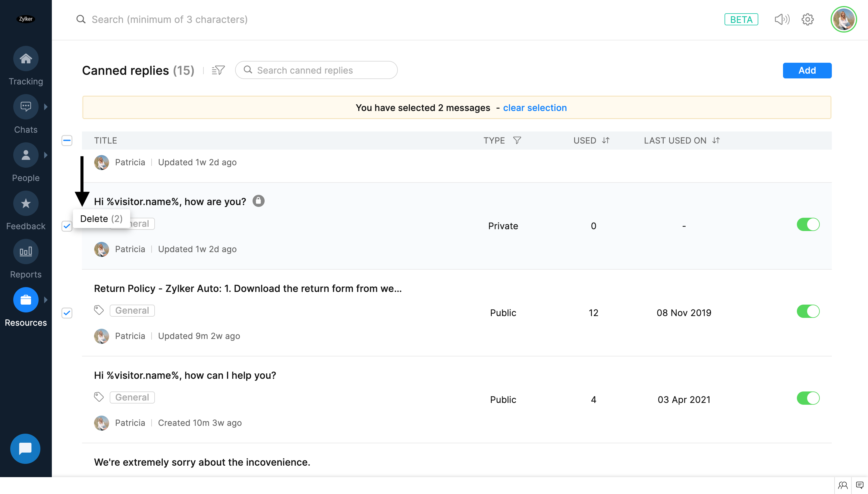
Task: Open the Tracking home icon
Action: pyautogui.click(x=26, y=59)
